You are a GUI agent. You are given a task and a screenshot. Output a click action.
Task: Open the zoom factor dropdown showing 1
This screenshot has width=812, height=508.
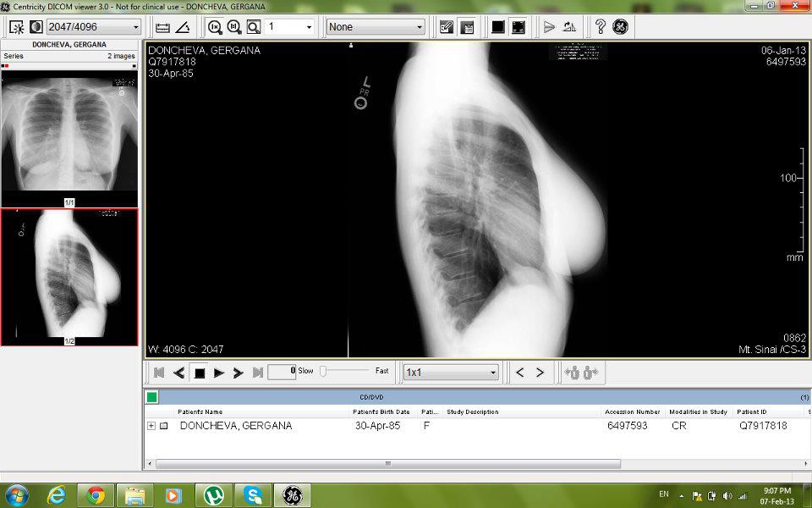click(289, 27)
